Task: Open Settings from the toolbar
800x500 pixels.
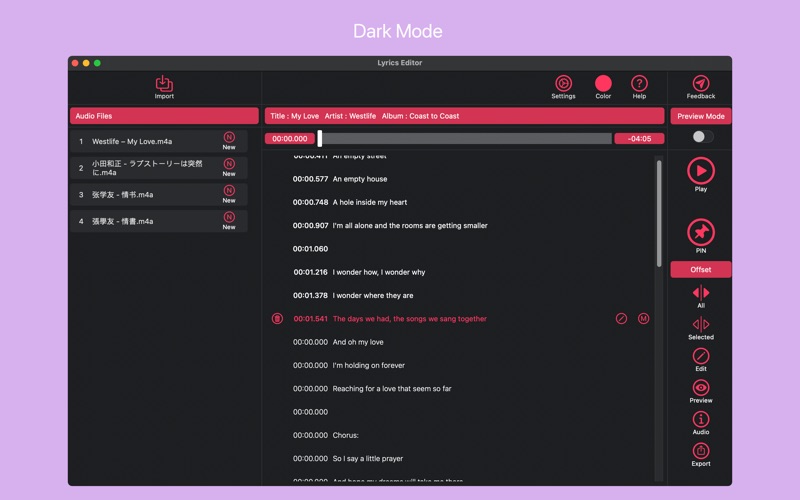Action: pyautogui.click(x=563, y=83)
